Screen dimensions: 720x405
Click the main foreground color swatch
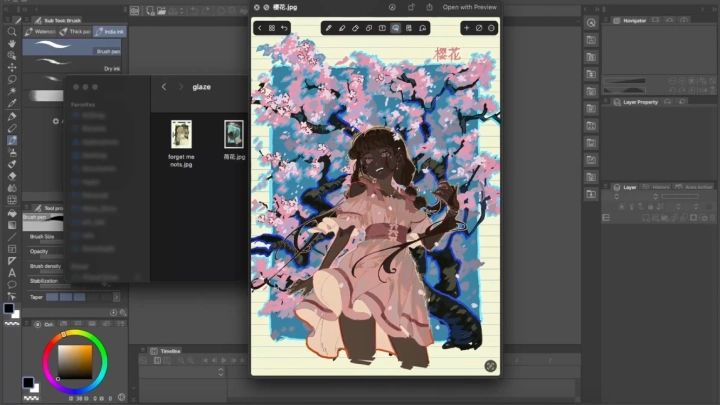9,309
